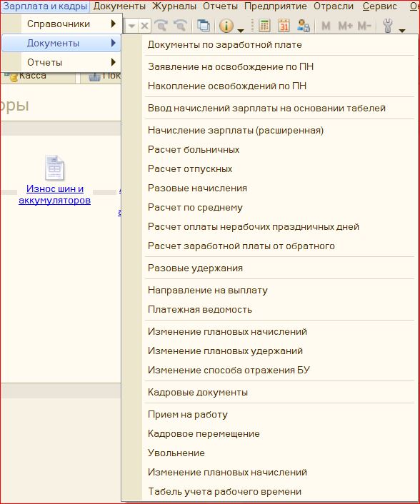Open the Журналы menu in menu bar
Screen dimensions: 420x504
[174, 6]
